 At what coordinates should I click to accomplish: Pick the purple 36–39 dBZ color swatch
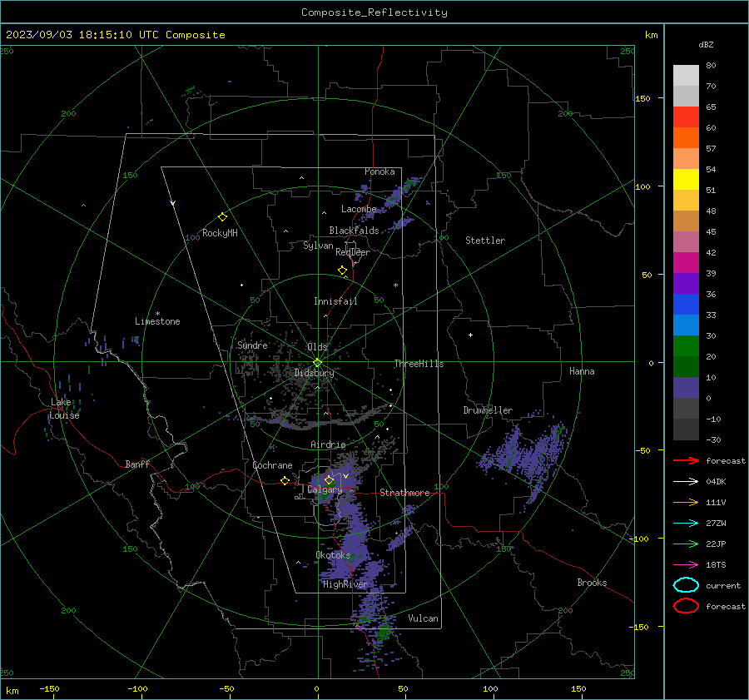pos(686,283)
